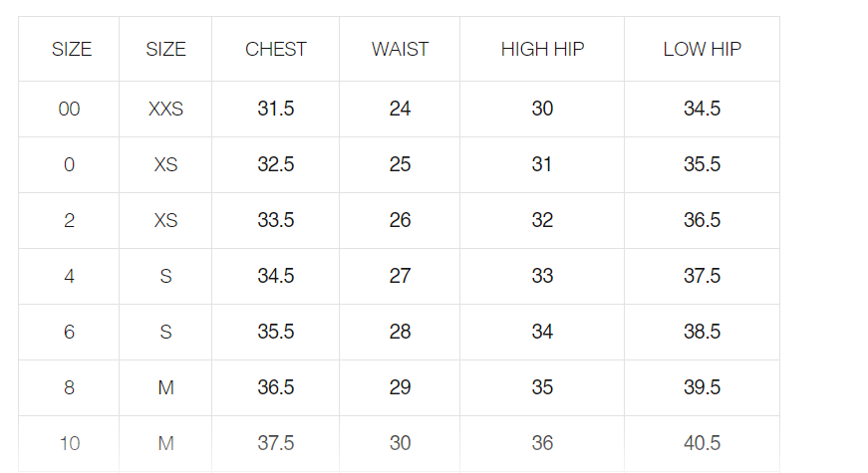
Task: Select chest value 31.5
Action: (276, 109)
